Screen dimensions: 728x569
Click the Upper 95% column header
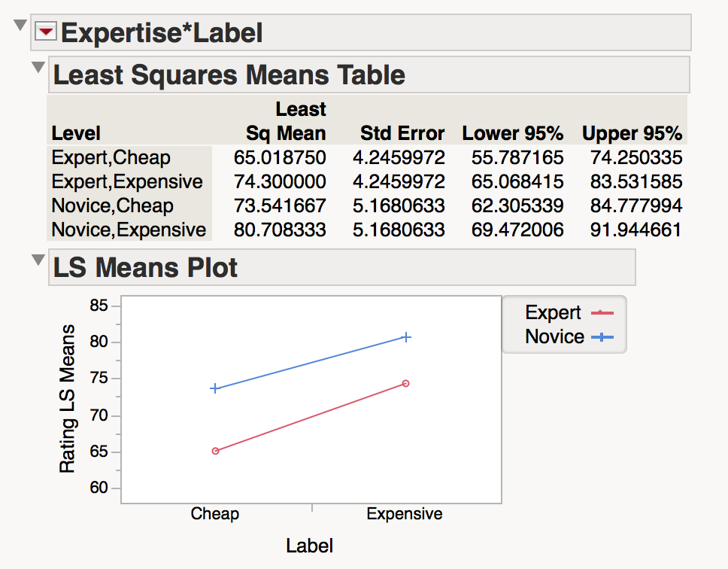tap(632, 134)
